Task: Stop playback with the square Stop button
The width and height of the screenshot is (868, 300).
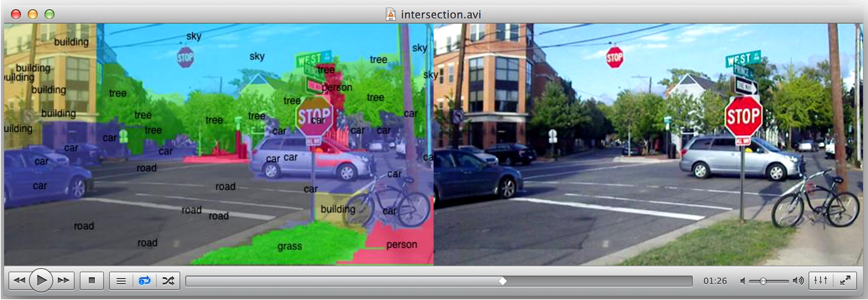Action: point(92,280)
